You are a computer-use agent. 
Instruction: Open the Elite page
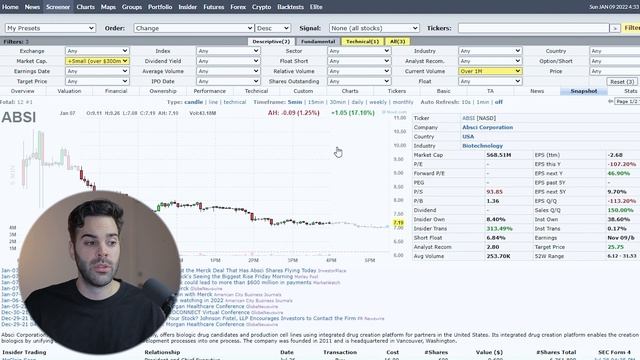[x=316, y=7]
